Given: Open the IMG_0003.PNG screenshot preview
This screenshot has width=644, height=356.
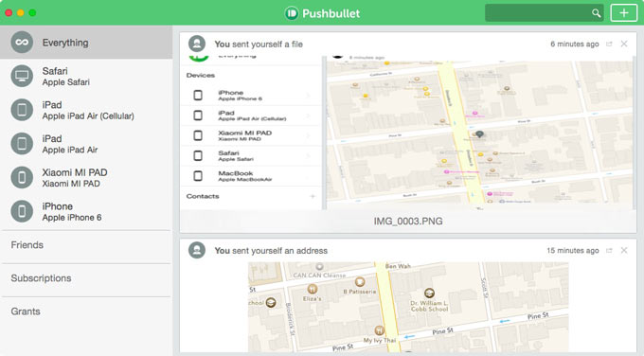Looking at the screenshot, I should (408, 133).
